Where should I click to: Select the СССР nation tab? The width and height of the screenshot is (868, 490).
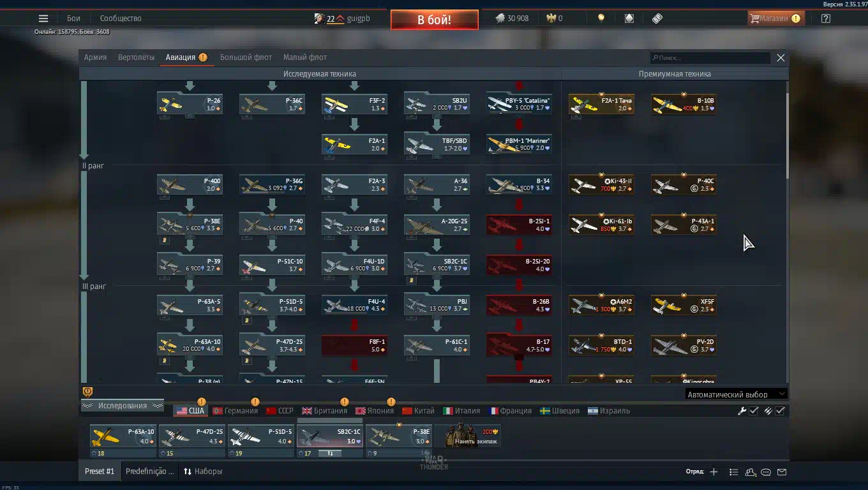coord(280,411)
